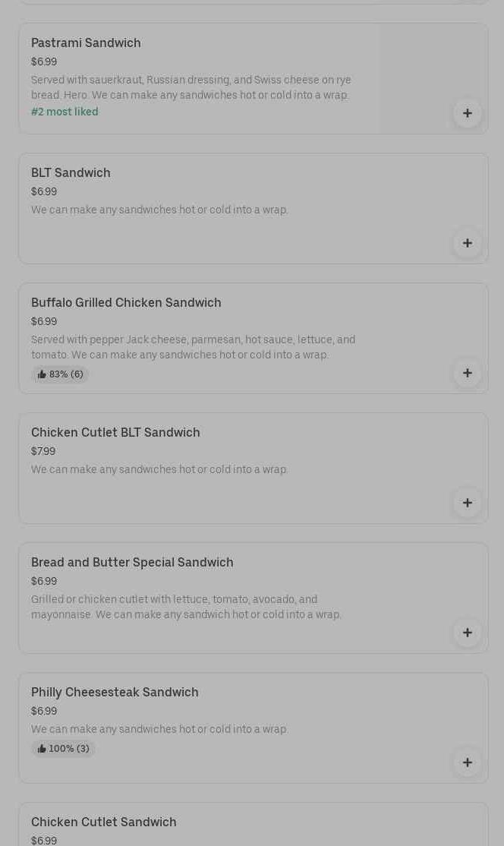504x846 pixels.
Task: Select Philly Cheesesteak Sandwich title
Action: coord(115,693)
